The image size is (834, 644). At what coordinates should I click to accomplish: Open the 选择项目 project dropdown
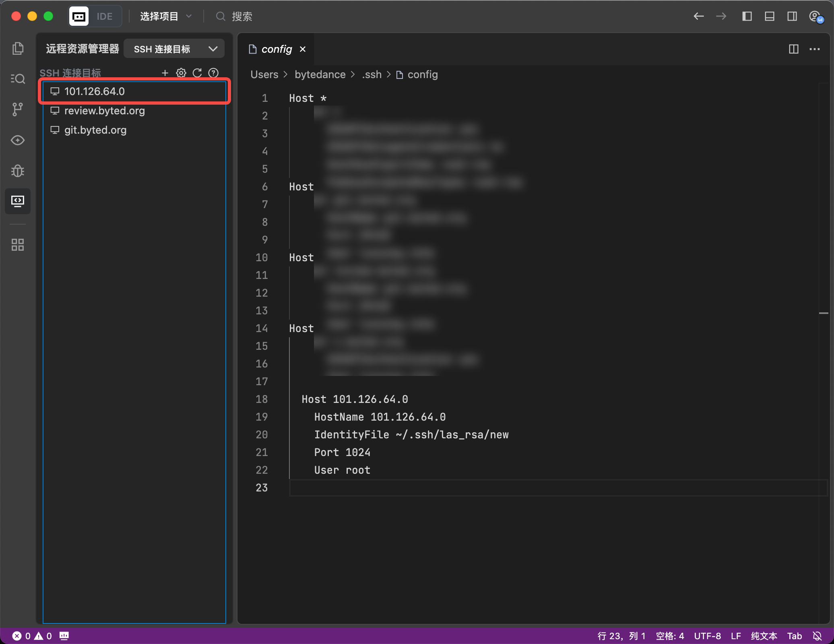pos(165,16)
